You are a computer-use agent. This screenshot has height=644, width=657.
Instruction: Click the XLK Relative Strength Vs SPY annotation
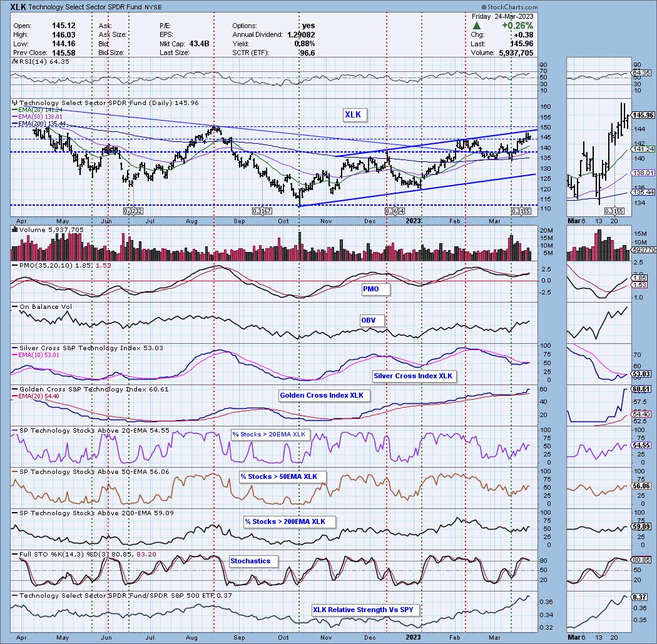[x=365, y=610]
